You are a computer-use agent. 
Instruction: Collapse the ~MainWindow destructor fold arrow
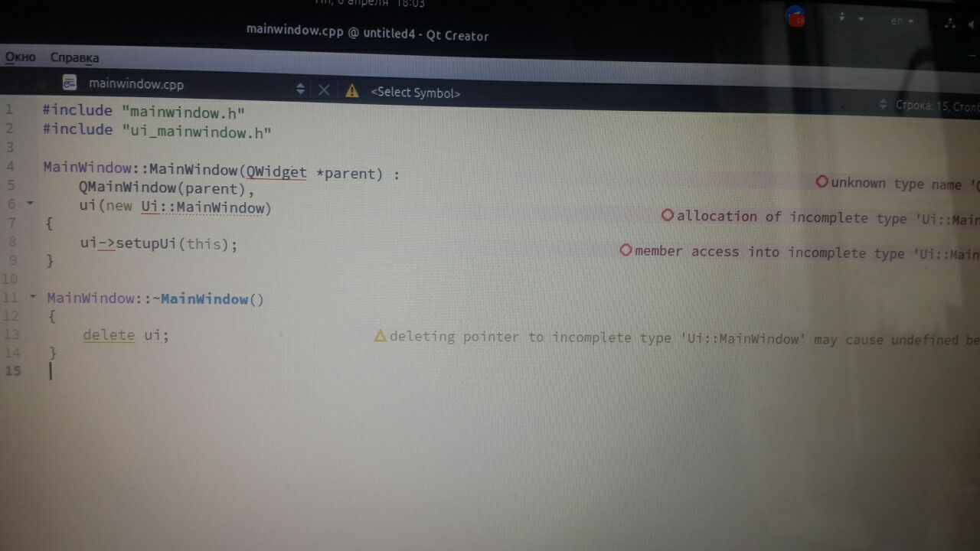click(x=32, y=296)
